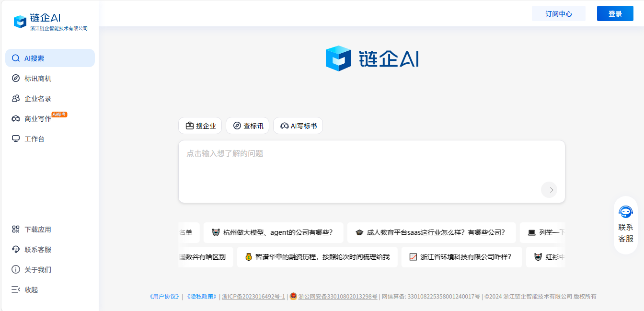Click the 链企AI logo in the sidebar

[50, 22]
